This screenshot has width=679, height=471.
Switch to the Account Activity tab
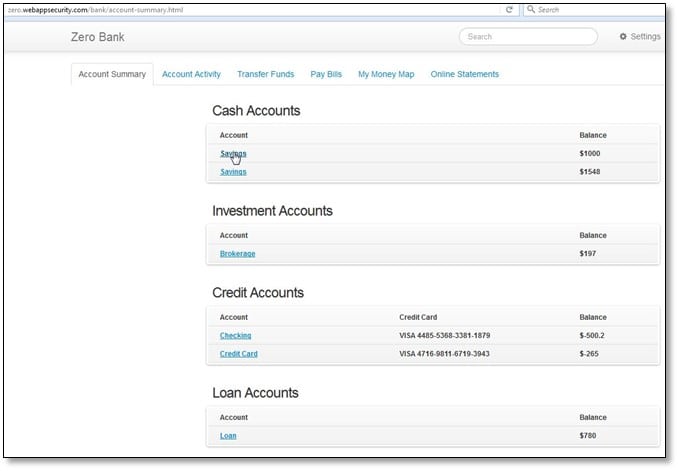point(191,74)
